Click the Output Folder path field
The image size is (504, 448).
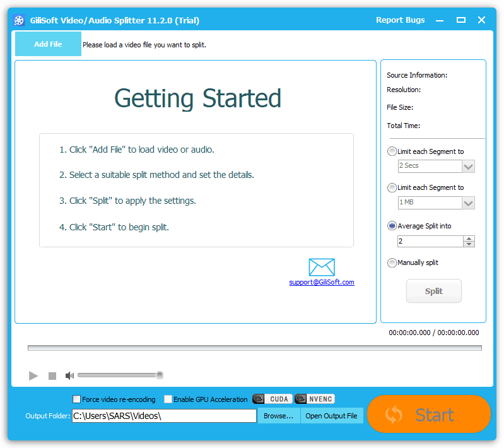pos(164,416)
